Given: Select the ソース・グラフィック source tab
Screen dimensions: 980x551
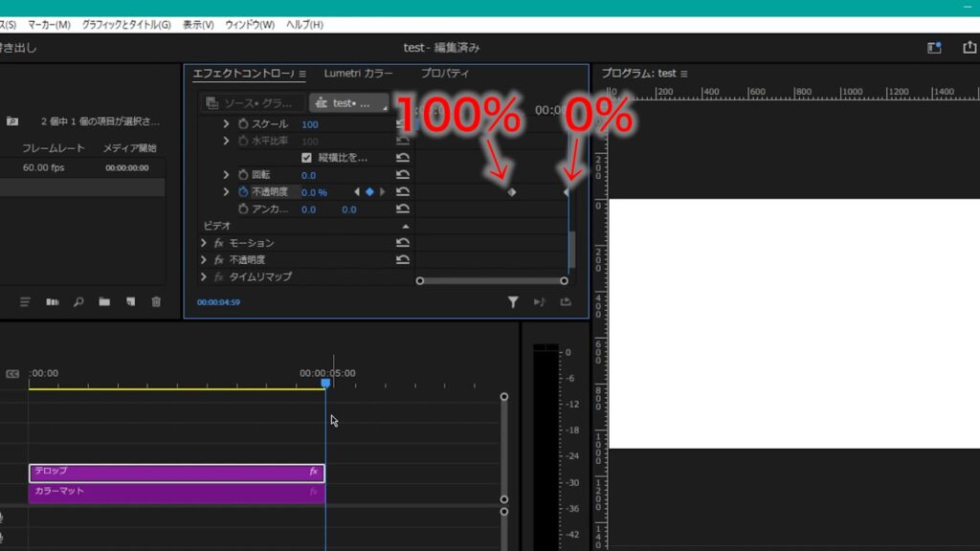Looking at the screenshot, I should click(253, 102).
